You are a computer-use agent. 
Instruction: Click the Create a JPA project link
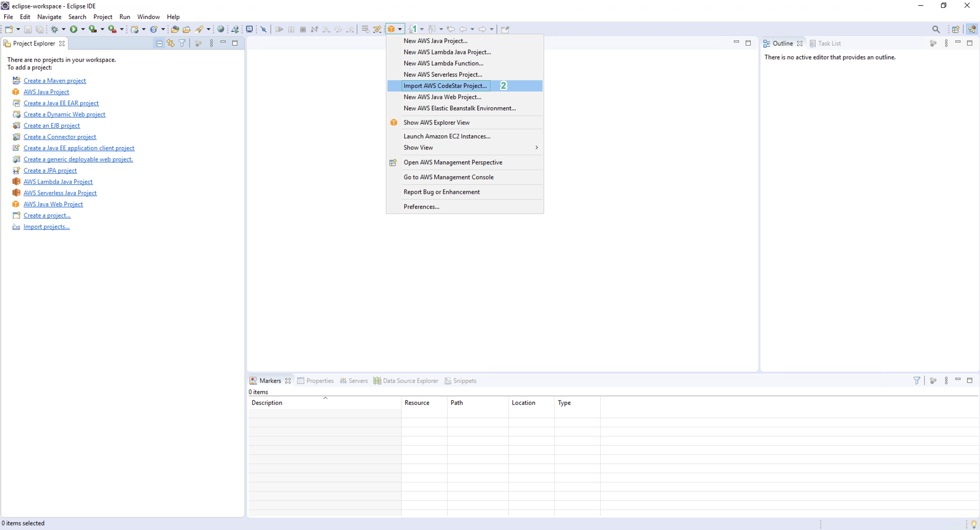click(50, 171)
